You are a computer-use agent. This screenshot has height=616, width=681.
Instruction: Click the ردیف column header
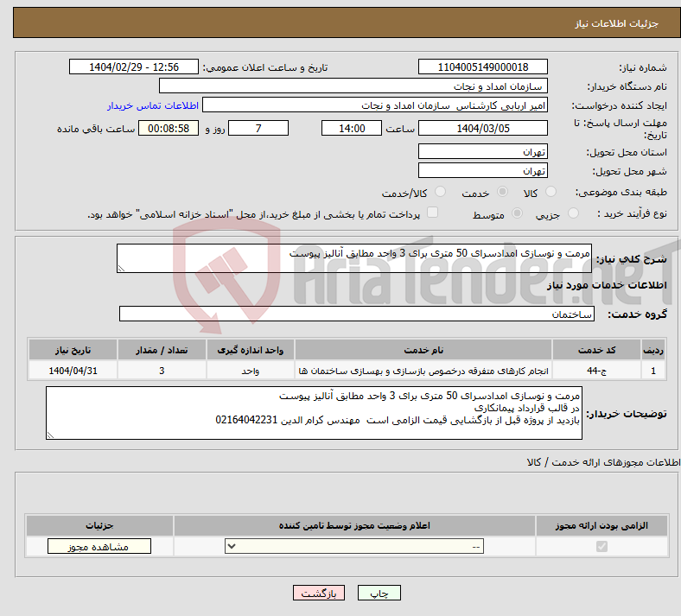click(653, 350)
